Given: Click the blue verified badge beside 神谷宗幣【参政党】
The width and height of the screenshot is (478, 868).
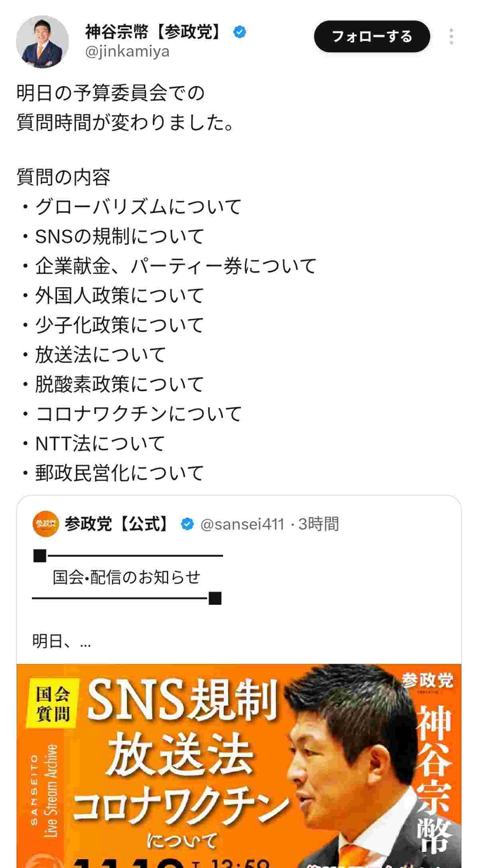Looking at the screenshot, I should point(239,32).
